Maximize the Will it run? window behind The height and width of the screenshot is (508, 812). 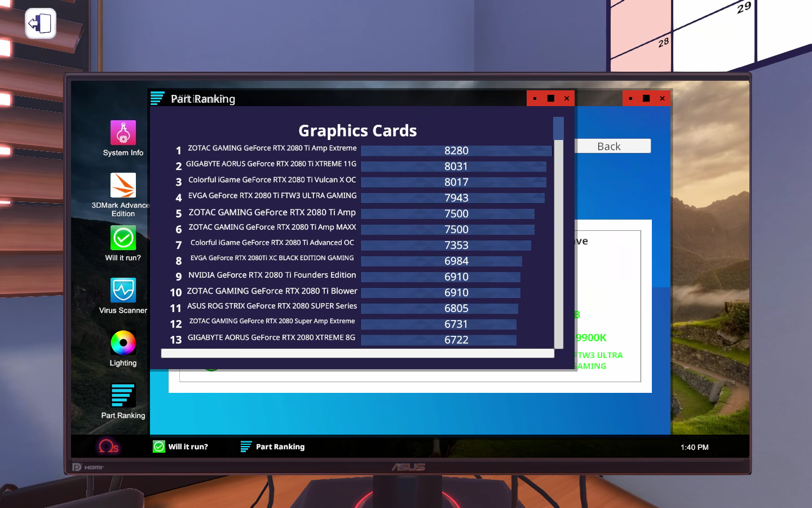(646, 98)
